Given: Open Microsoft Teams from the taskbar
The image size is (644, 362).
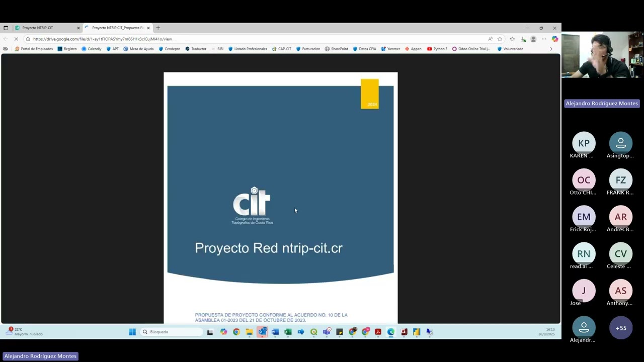Looking at the screenshot, I should pyautogui.click(x=327, y=332).
